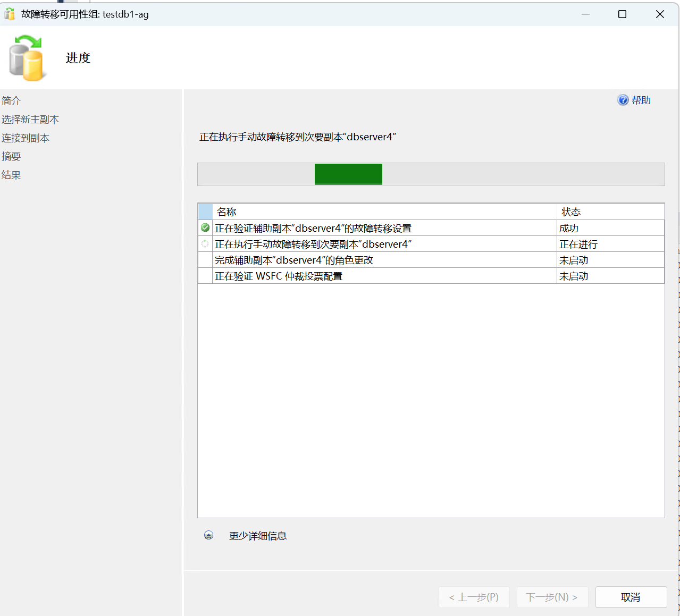Click the 上一步(P) back button

point(474,597)
